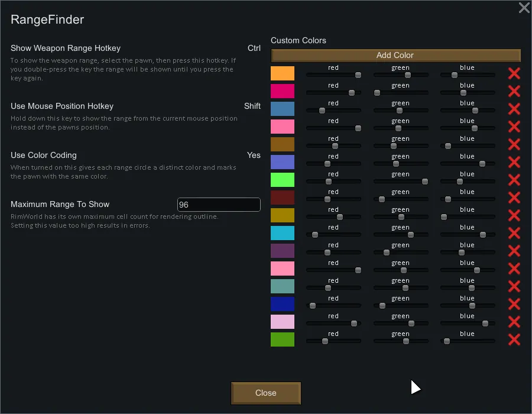Delete the orange custom color with red X
The width and height of the screenshot is (532, 414).
click(x=514, y=73)
